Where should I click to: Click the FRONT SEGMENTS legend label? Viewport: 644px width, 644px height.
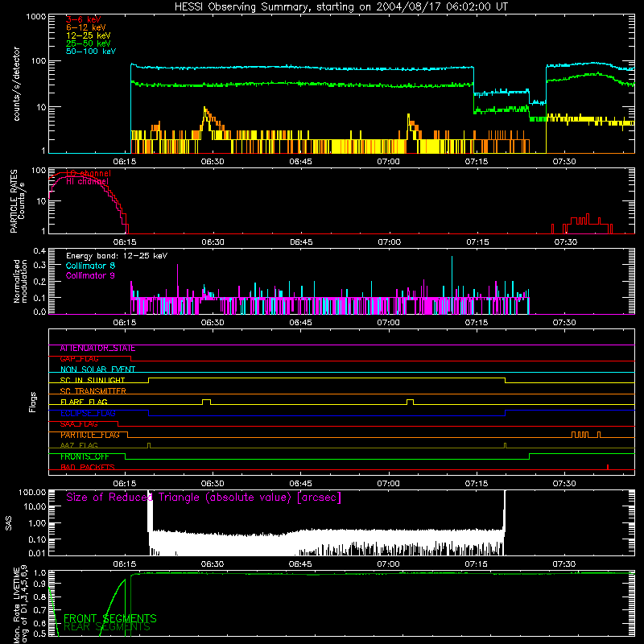coord(110,618)
